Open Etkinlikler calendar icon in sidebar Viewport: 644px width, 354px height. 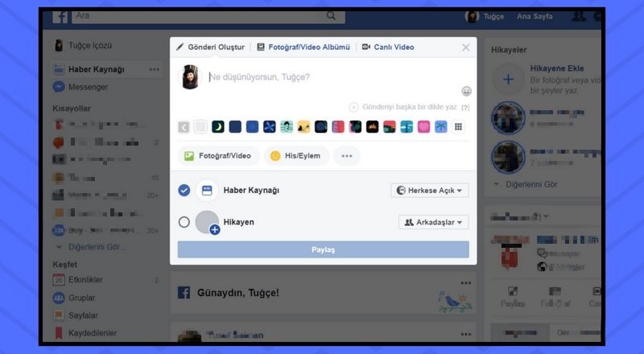[59, 280]
